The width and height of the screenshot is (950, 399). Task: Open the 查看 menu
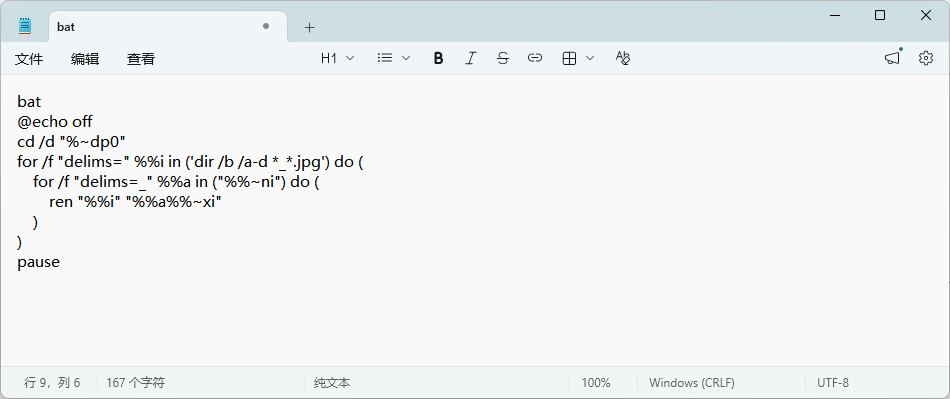[141, 59]
